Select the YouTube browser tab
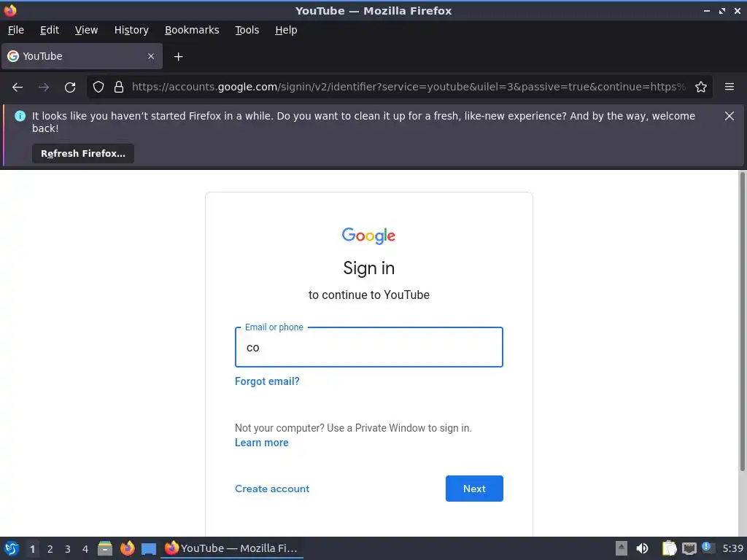Image resolution: width=747 pixels, height=560 pixels. click(82, 56)
